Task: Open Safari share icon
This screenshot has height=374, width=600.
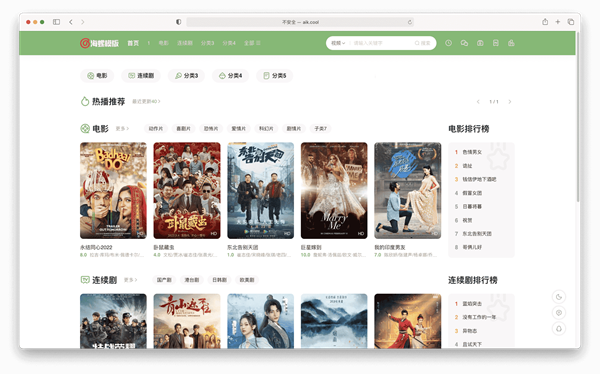Action: pos(545,22)
